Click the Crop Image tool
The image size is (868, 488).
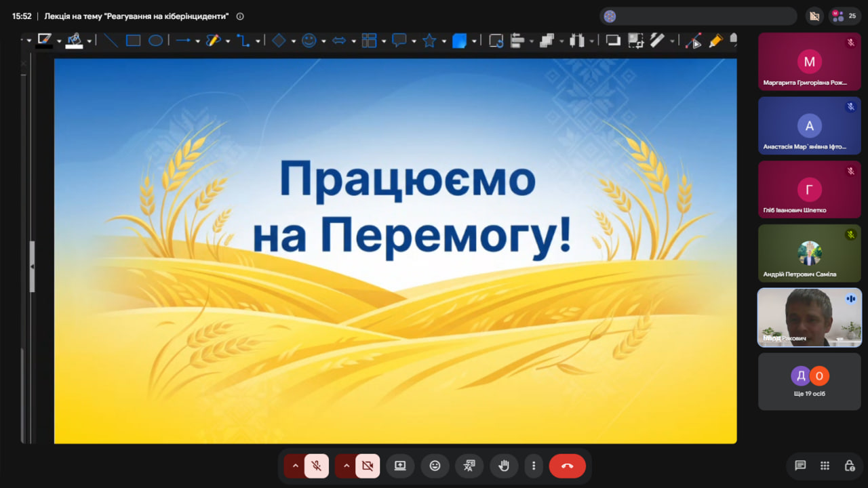pyautogui.click(x=635, y=41)
